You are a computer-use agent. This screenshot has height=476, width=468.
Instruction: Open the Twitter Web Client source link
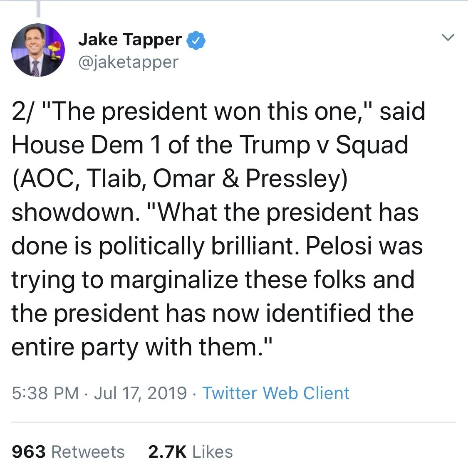(275, 393)
